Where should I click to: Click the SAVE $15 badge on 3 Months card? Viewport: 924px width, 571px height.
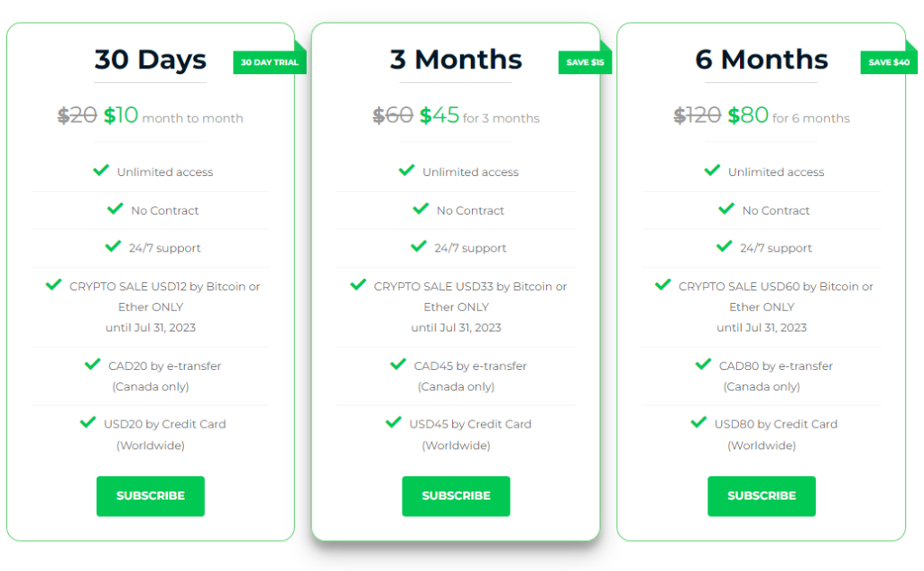(x=585, y=62)
